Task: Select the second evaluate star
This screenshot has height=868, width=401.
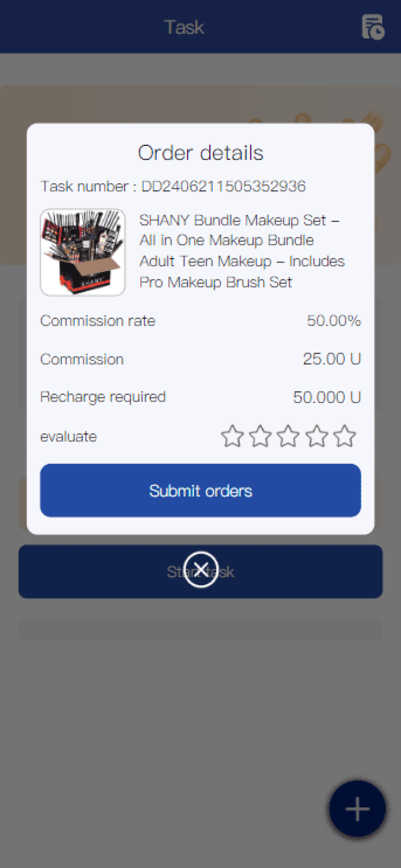Action: [x=260, y=436]
